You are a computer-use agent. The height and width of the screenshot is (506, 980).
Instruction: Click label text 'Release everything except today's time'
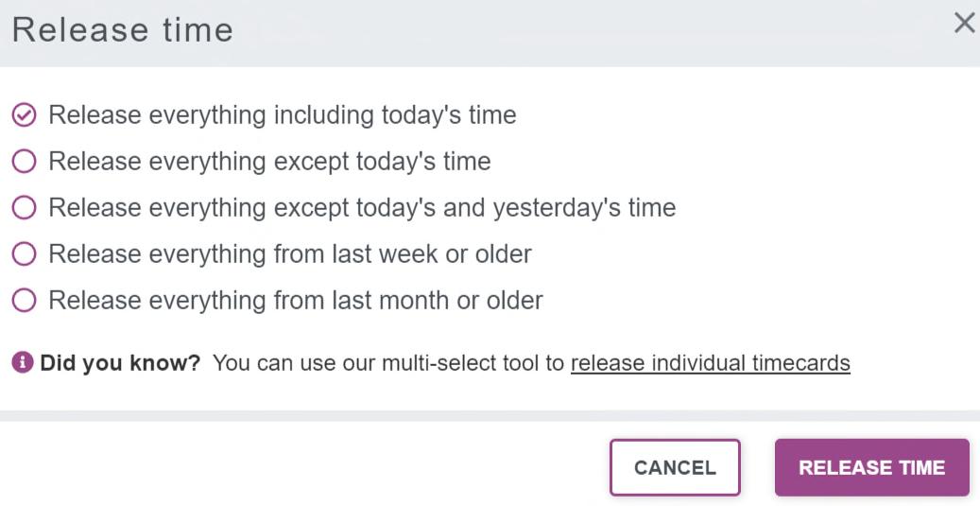tap(269, 162)
